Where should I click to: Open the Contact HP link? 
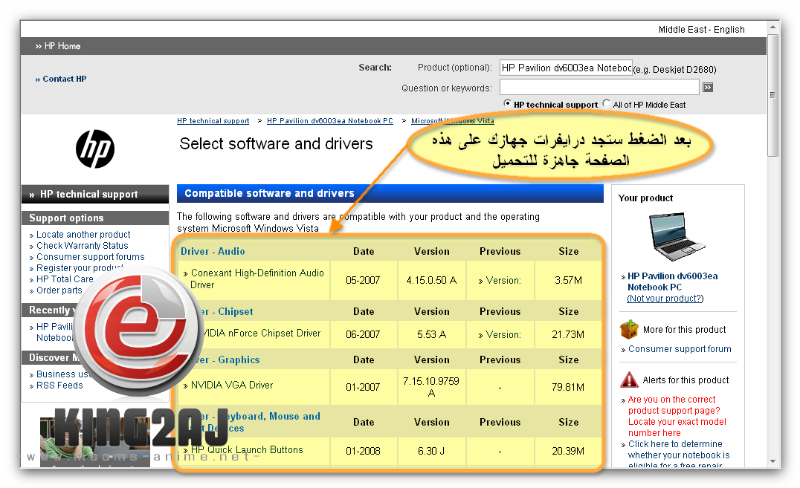(x=64, y=79)
